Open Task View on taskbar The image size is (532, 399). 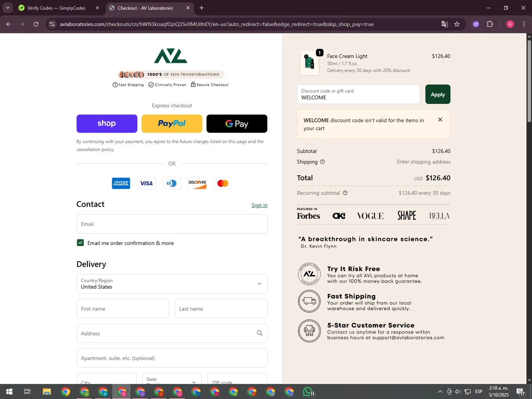27,392
